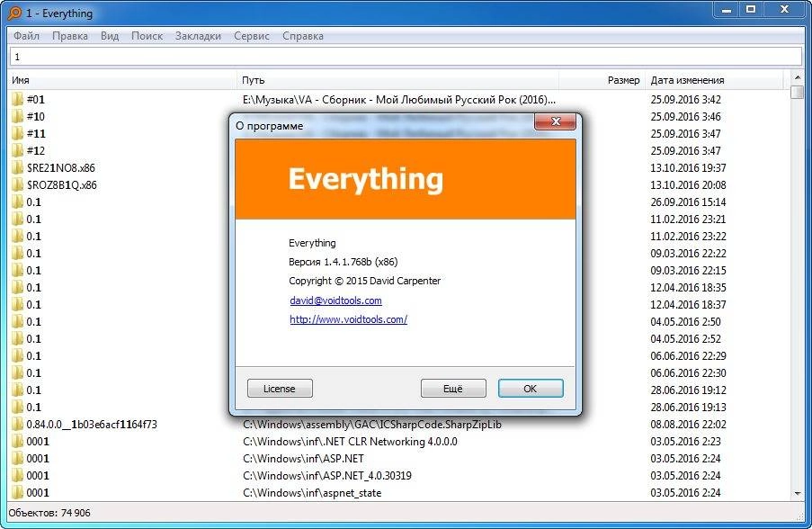This screenshot has height=529, width=812.
Task: Open the Справка menu
Action: pyautogui.click(x=303, y=36)
